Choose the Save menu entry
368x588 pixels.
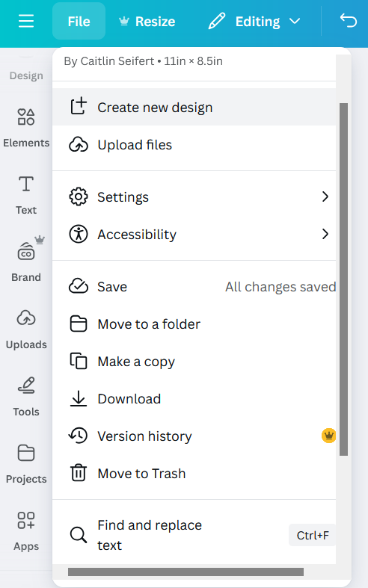tap(194, 287)
